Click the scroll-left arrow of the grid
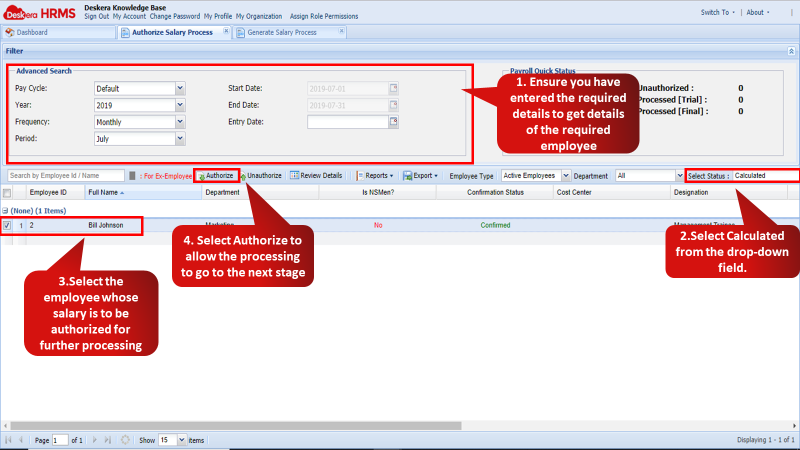The width and height of the screenshot is (800, 450). [5, 426]
